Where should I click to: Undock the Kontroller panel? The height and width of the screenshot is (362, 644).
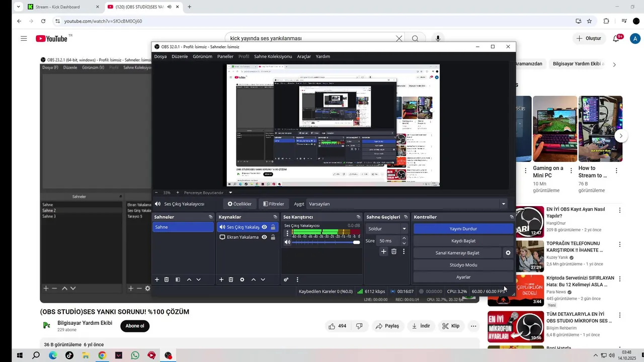[512, 217]
